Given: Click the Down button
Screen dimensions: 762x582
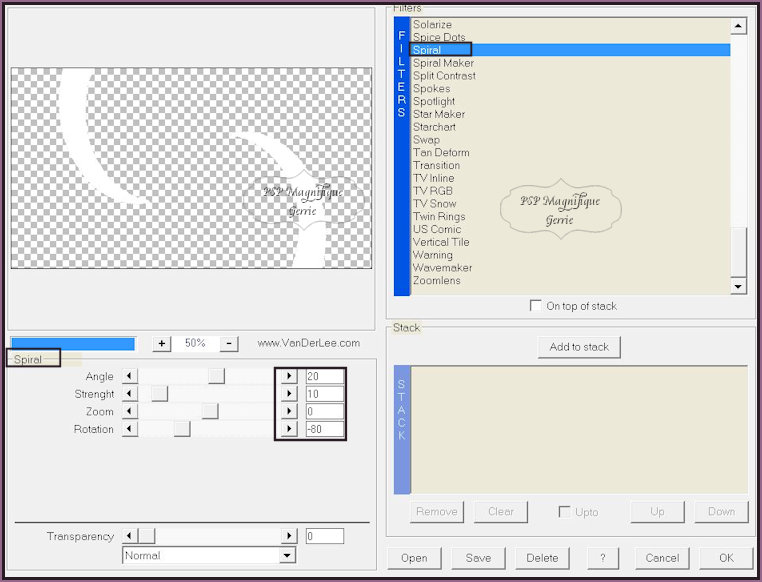Looking at the screenshot, I should (721, 512).
